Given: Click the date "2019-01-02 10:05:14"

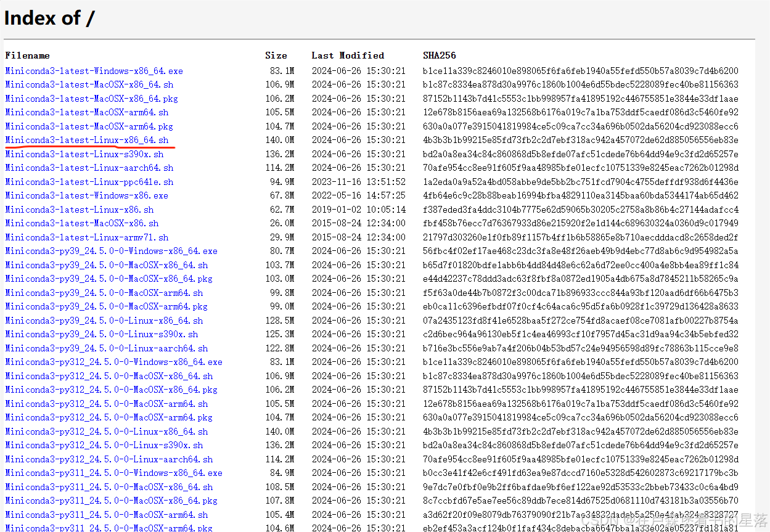Looking at the screenshot, I should pos(359,210).
